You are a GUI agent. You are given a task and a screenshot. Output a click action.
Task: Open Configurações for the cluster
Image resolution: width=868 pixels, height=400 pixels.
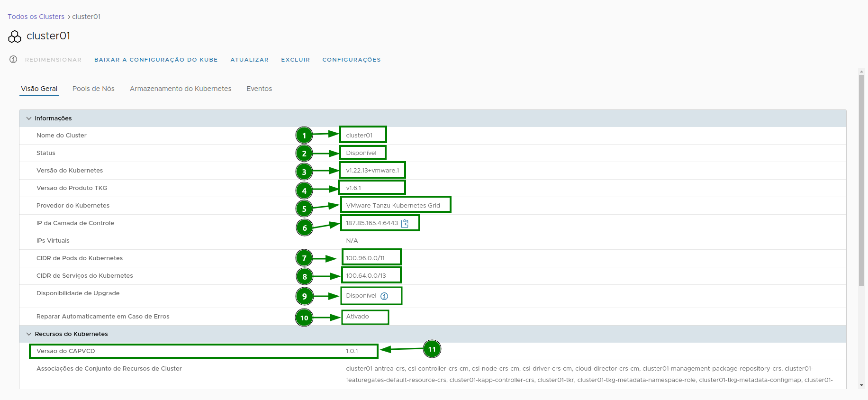tap(352, 60)
